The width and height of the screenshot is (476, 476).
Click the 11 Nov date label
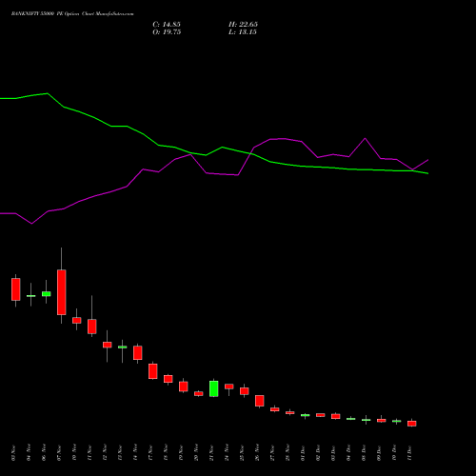tap(89, 453)
